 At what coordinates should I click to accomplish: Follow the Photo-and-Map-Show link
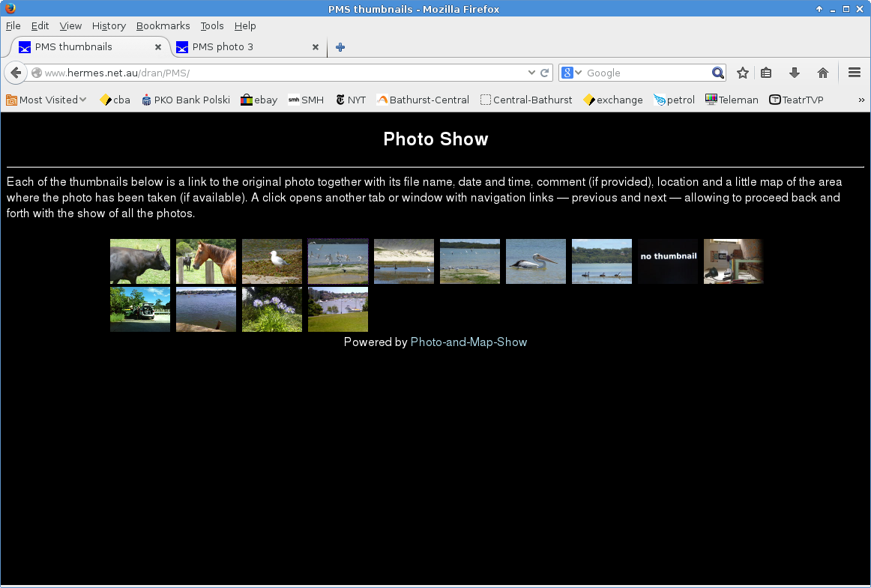click(468, 342)
